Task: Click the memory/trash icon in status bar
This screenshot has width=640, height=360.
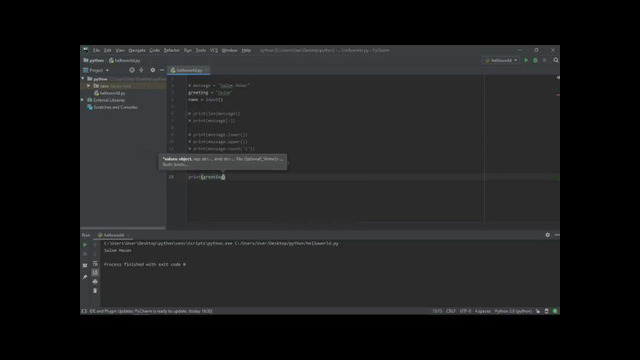Action: point(547,311)
